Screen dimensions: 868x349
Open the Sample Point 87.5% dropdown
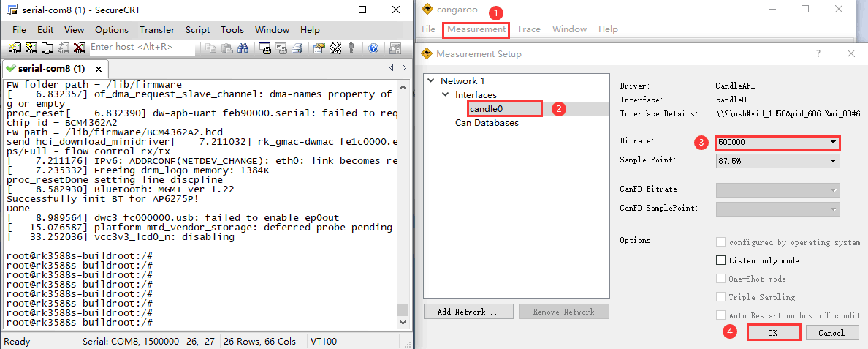777,161
